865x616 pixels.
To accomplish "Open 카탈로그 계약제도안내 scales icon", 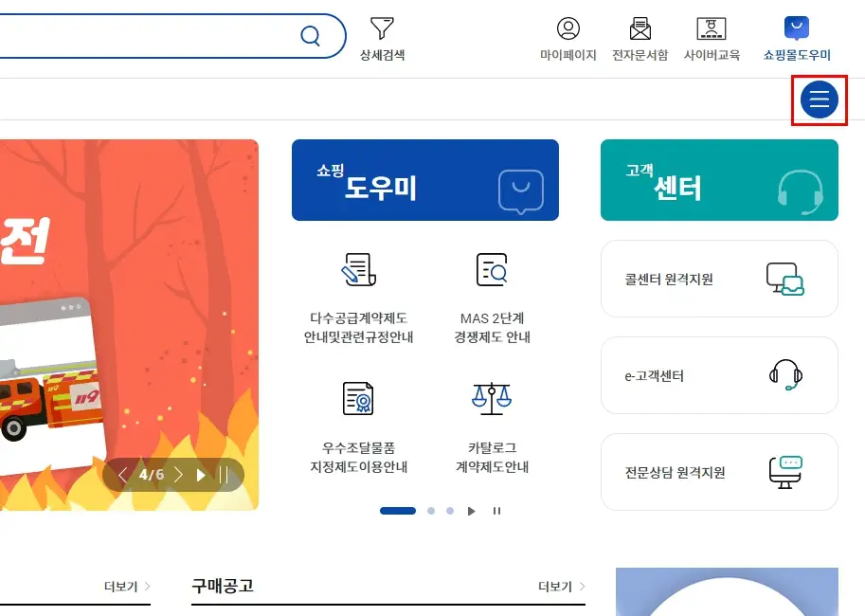I will pos(492,399).
